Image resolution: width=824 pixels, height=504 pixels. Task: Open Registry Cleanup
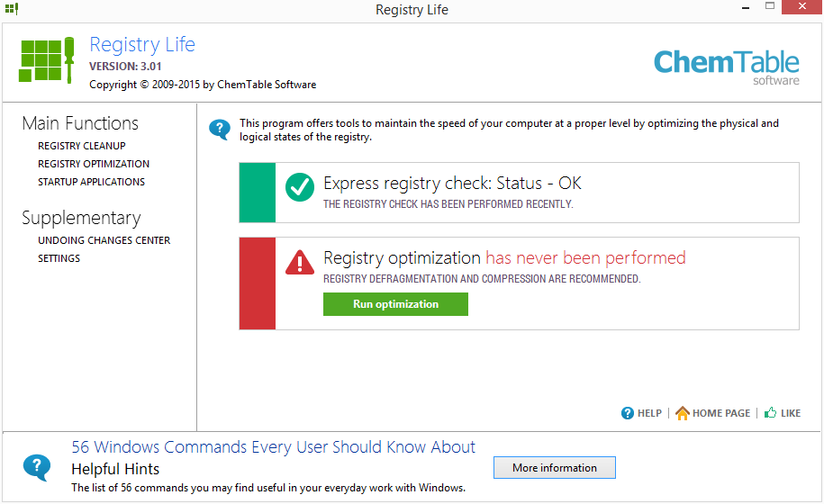pos(82,146)
